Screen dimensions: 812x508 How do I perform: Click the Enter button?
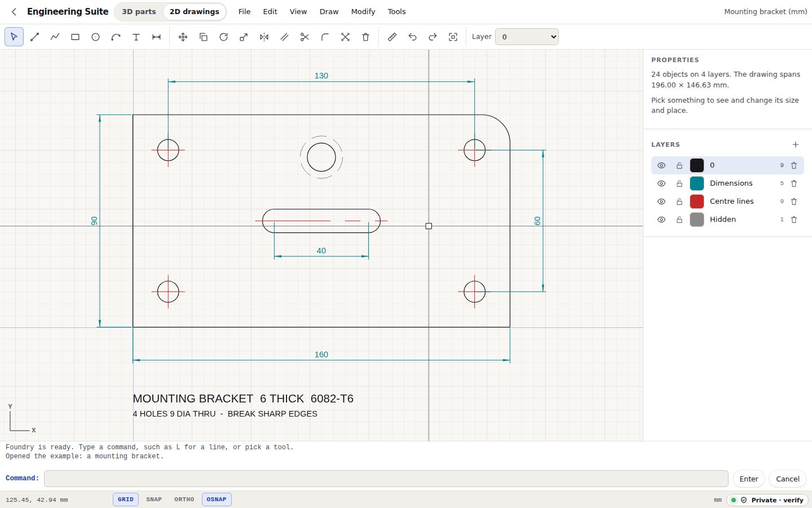749,479
